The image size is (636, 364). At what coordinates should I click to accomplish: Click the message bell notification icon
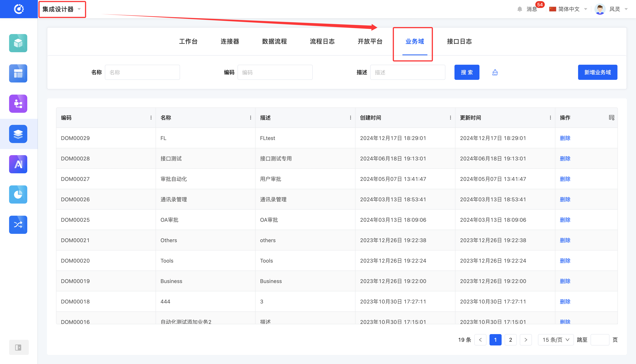coord(520,9)
